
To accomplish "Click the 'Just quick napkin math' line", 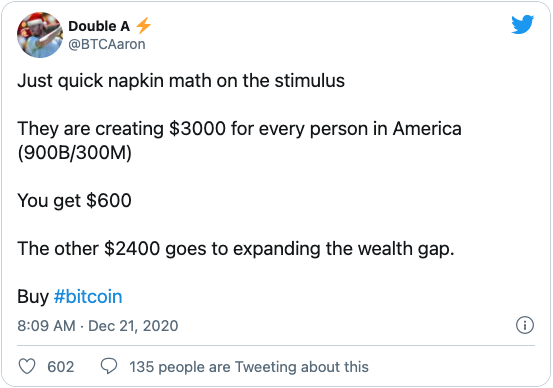I will 181,81.
